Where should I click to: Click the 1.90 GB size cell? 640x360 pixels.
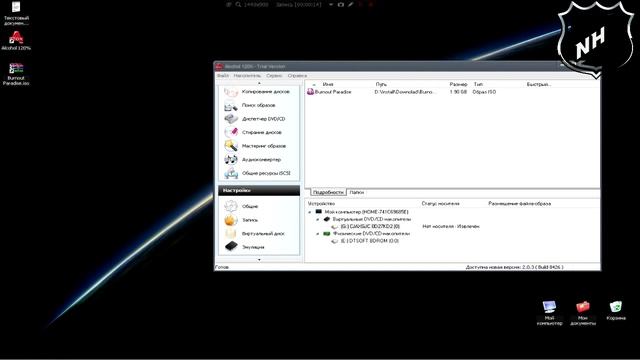point(458,92)
